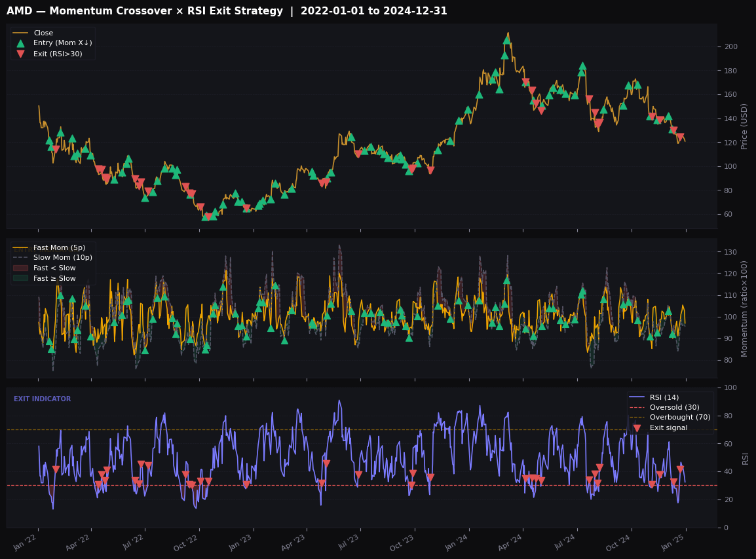Click the 'Exit signal' legend label

pos(669,428)
